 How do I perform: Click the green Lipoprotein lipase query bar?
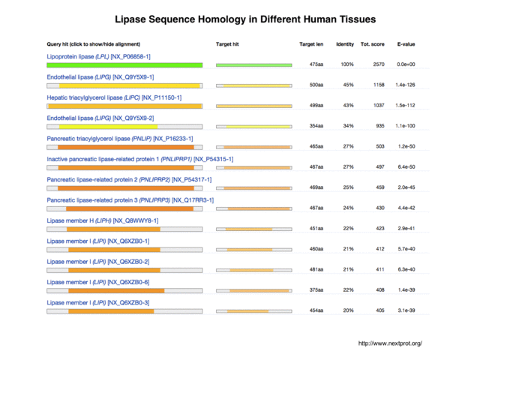pyautogui.click(x=124, y=65)
